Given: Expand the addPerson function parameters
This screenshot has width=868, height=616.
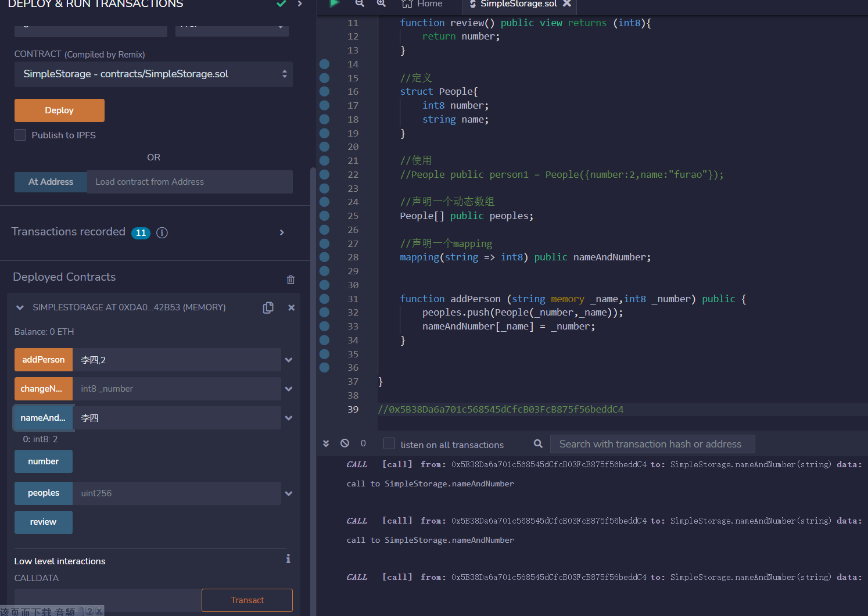Looking at the screenshot, I should 289,360.
